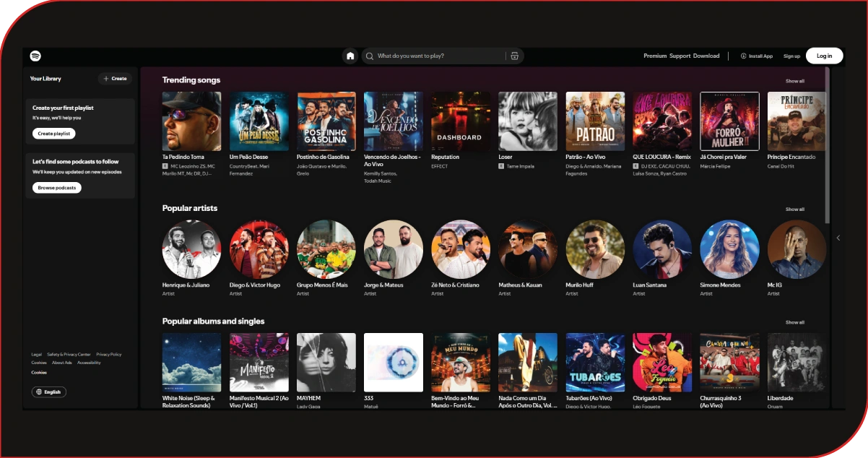The width and height of the screenshot is (868, 458).
Task: Click the Log in button
Action: [x=824, y=56]
